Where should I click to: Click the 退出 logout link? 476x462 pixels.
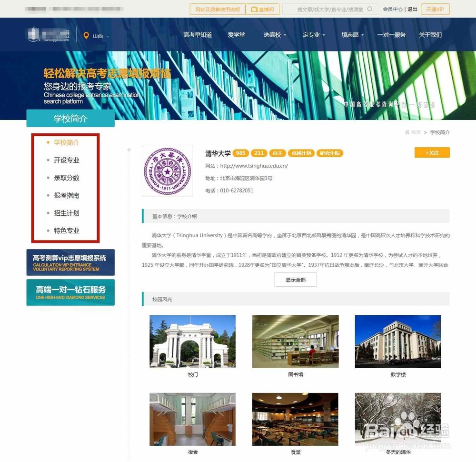point(412,9)
